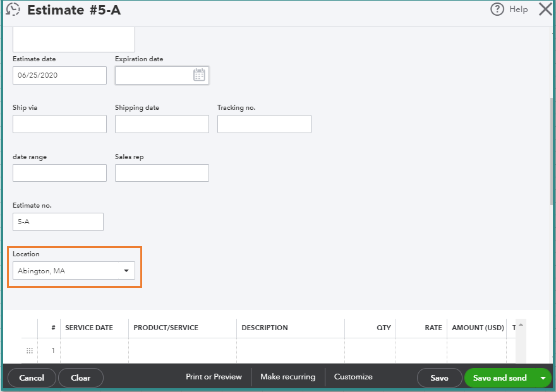Click the Ship via field
The height and width of the screenshot is (392, 556).
tap(59, 124)
